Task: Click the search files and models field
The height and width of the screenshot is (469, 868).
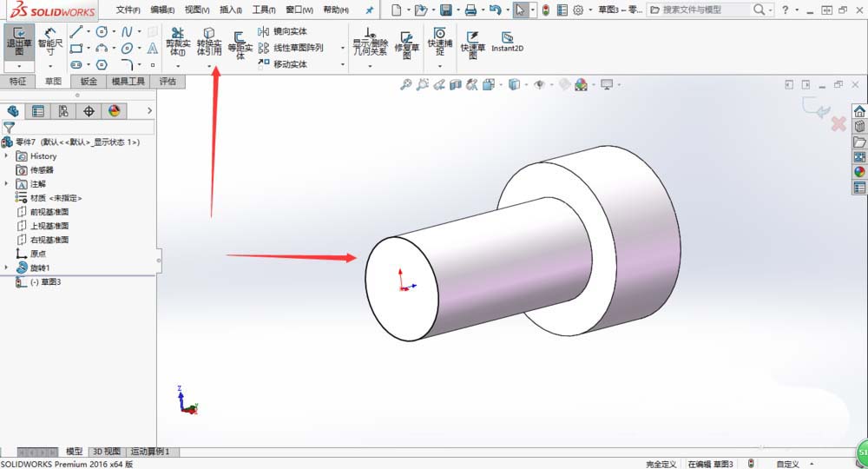Action: [x=703, y=10]
